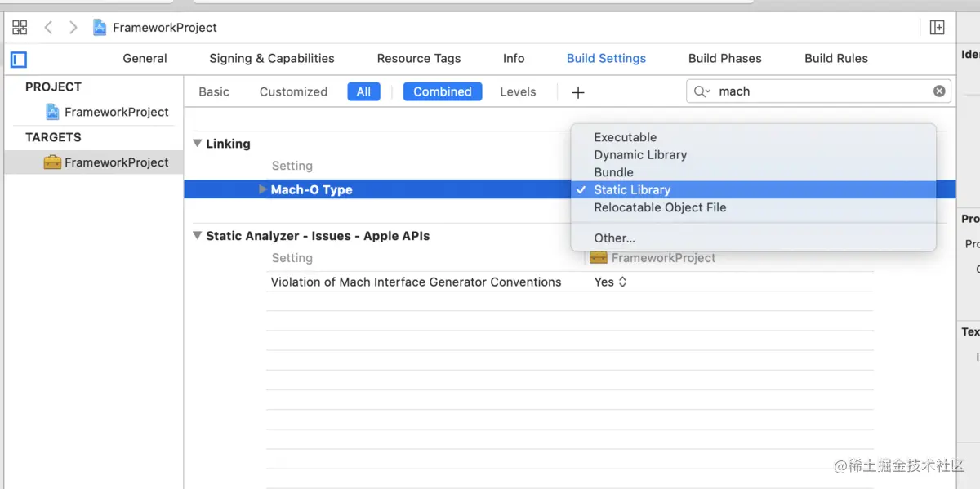Image resolution: width=980 pixels, height=489 pixels.
Task: Select the Build Settings tab
Action: coord(606,59)
